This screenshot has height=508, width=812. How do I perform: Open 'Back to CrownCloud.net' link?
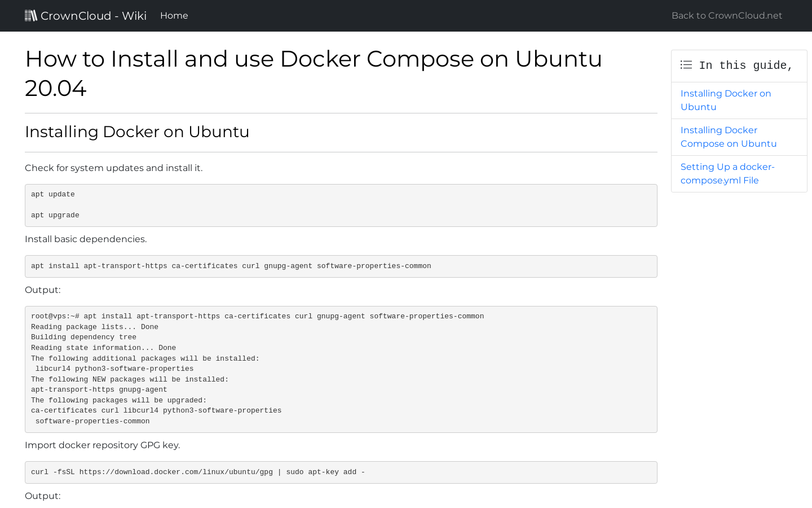point(726,15)
